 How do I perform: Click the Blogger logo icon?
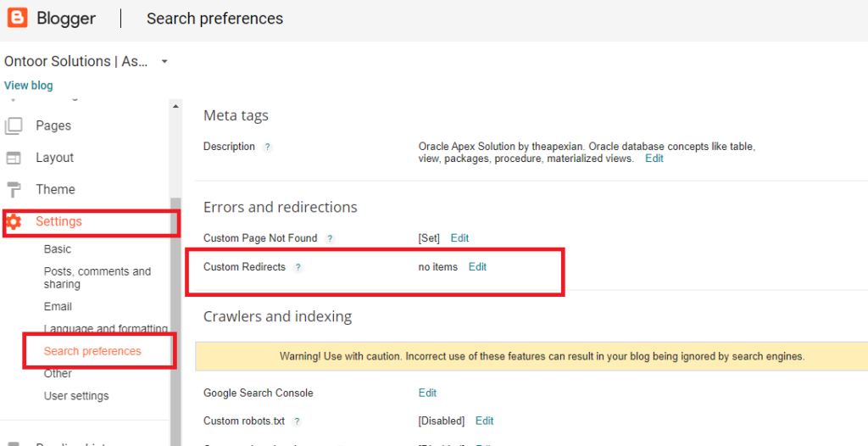[17, 18]
